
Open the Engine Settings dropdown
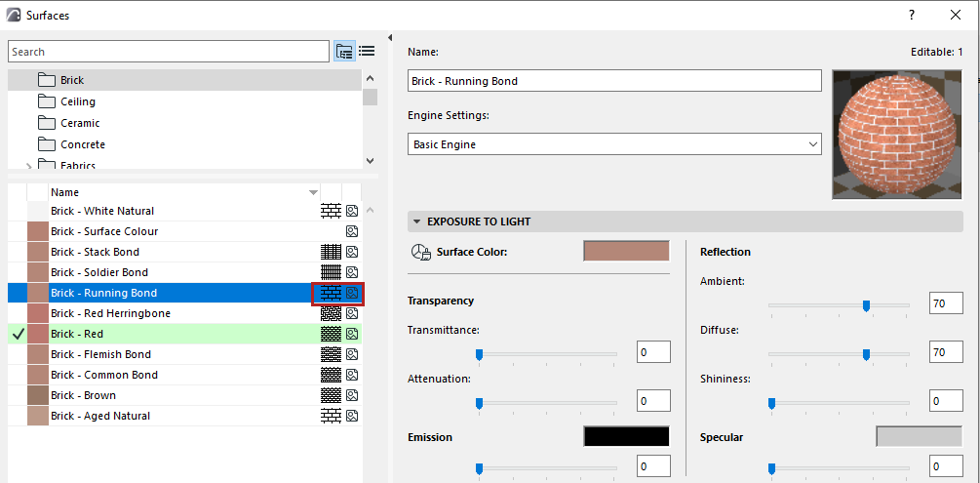tap(614, 144)
